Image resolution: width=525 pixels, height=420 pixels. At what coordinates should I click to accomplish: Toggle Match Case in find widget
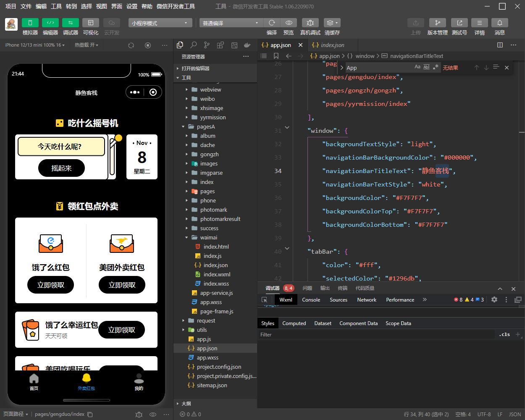click(417, 67)
